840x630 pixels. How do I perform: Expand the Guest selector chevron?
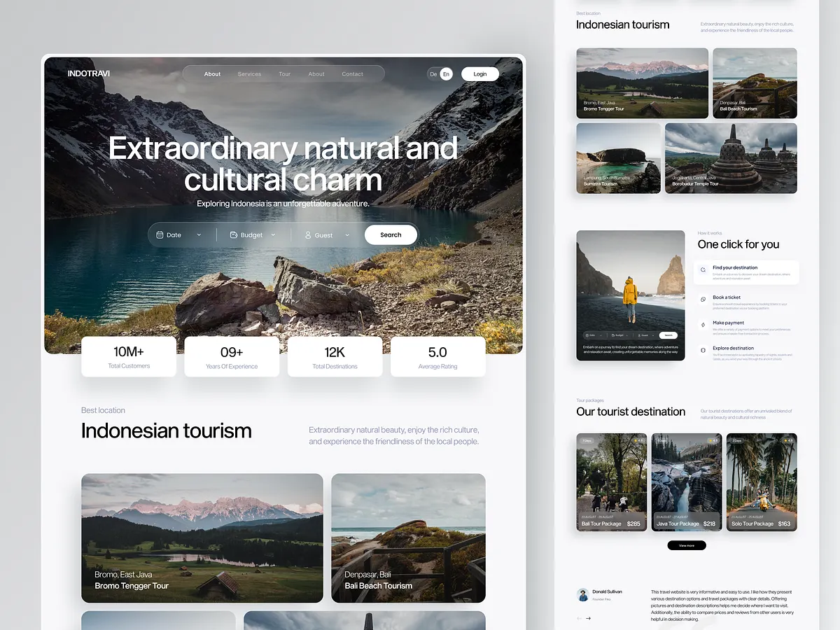click(x=346, y=234)
